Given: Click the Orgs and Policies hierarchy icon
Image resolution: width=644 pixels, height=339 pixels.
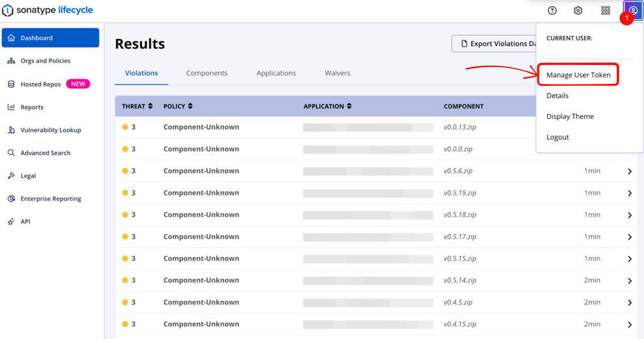Looking at the screenshot, I should (x=12, y=61).
